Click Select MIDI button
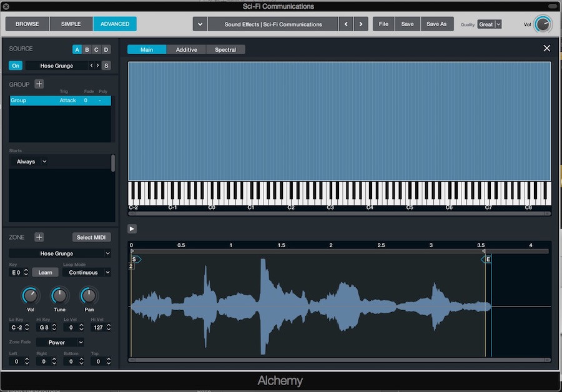Image resolution: width=562 pixels, height=392 pixels. (91, 237)
